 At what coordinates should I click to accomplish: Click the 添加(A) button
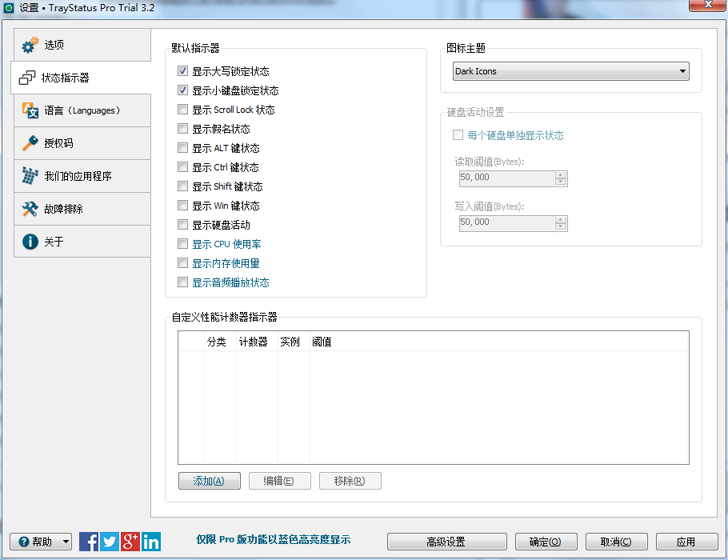(210, 481)
